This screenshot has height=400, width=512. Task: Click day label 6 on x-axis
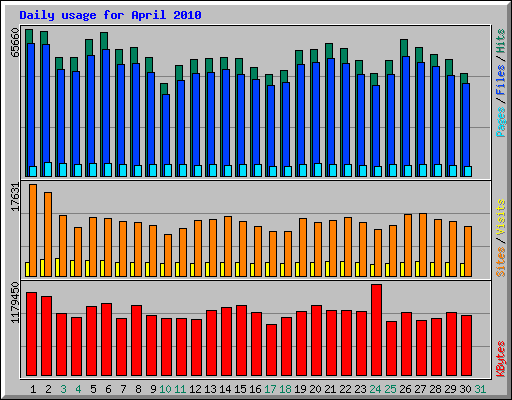coord(108,389)
